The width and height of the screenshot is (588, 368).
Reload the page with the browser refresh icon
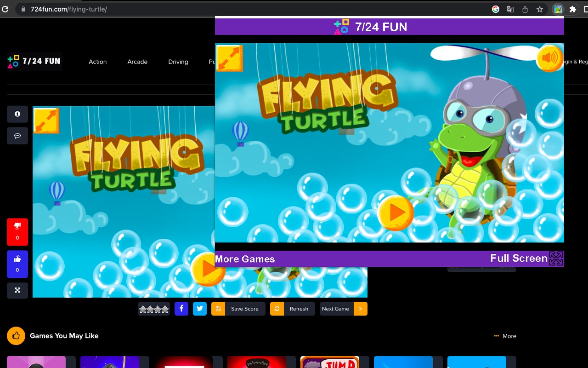point(6,9)
